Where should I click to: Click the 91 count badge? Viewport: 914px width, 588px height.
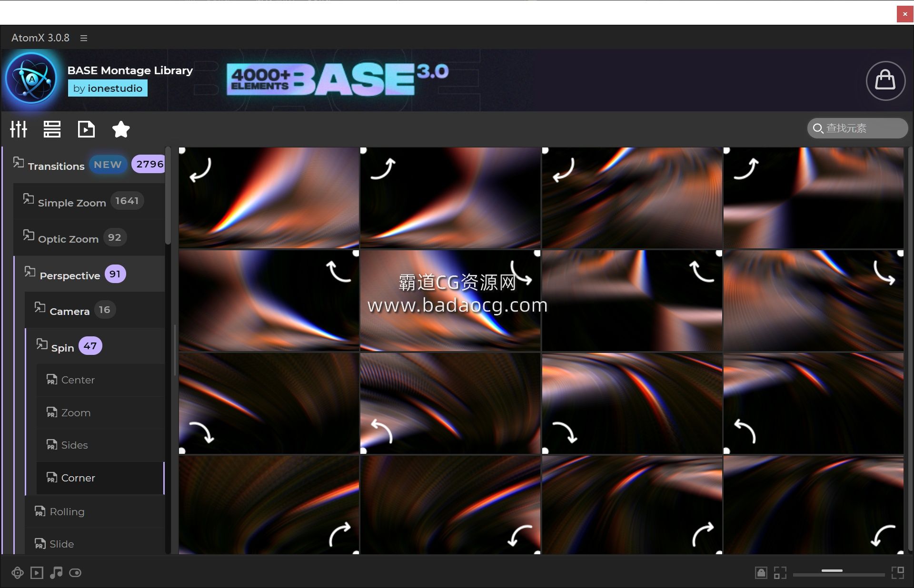tap(115, 274)
